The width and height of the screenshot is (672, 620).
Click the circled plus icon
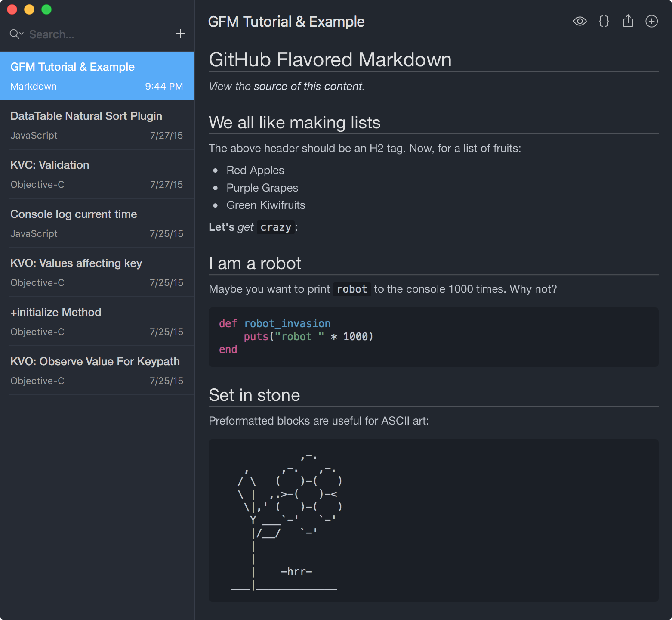tap(652, 21)
